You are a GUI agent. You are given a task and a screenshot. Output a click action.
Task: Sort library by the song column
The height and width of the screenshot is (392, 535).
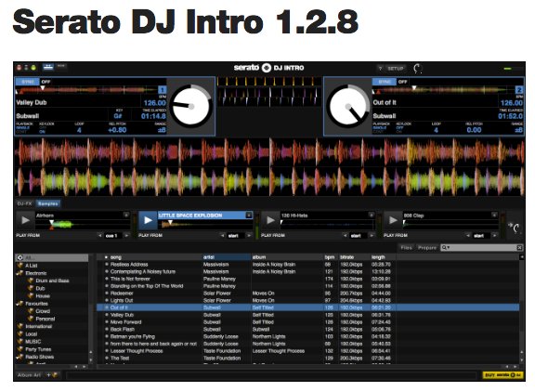[x=116, y=257]
